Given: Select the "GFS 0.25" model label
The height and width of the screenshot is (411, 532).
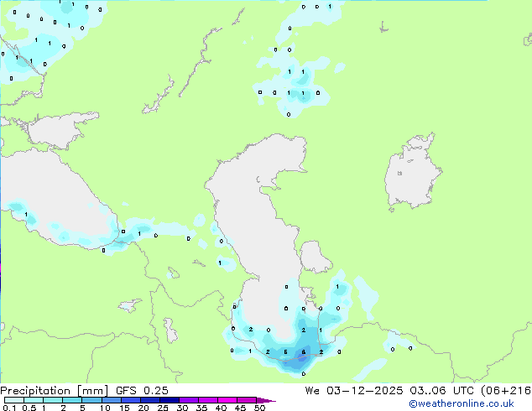Looking at the screenshot, I should point(142,391).
